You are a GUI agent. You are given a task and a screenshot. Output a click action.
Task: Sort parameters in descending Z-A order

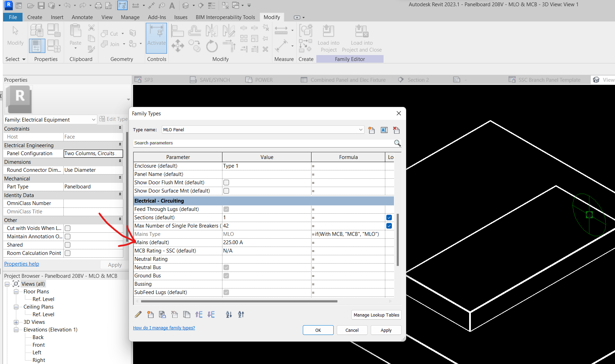click(241, 314)
